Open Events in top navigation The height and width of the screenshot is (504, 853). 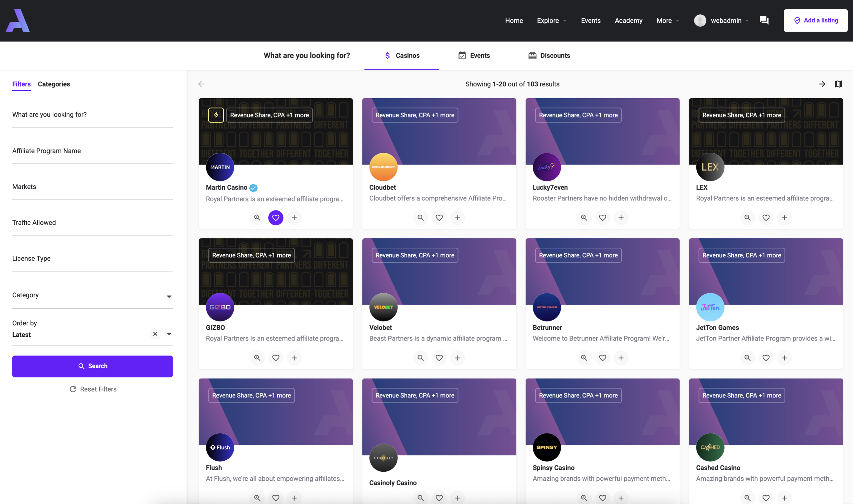coord(591,20)
